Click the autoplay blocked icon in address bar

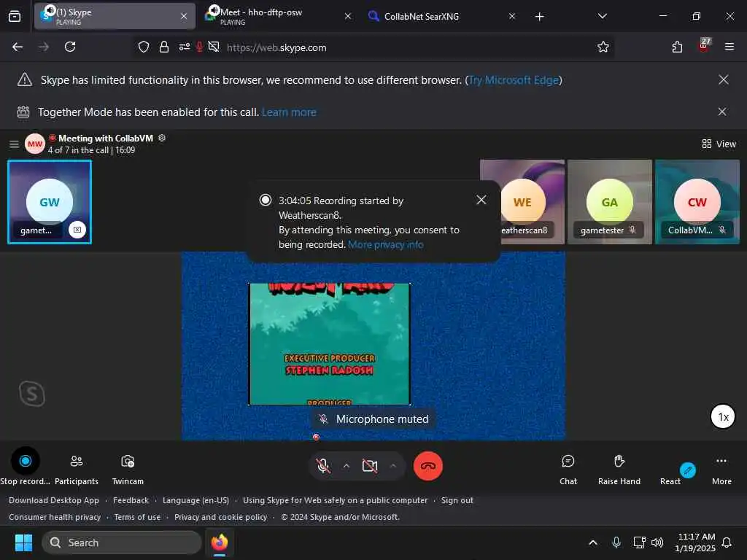point(214,47)
